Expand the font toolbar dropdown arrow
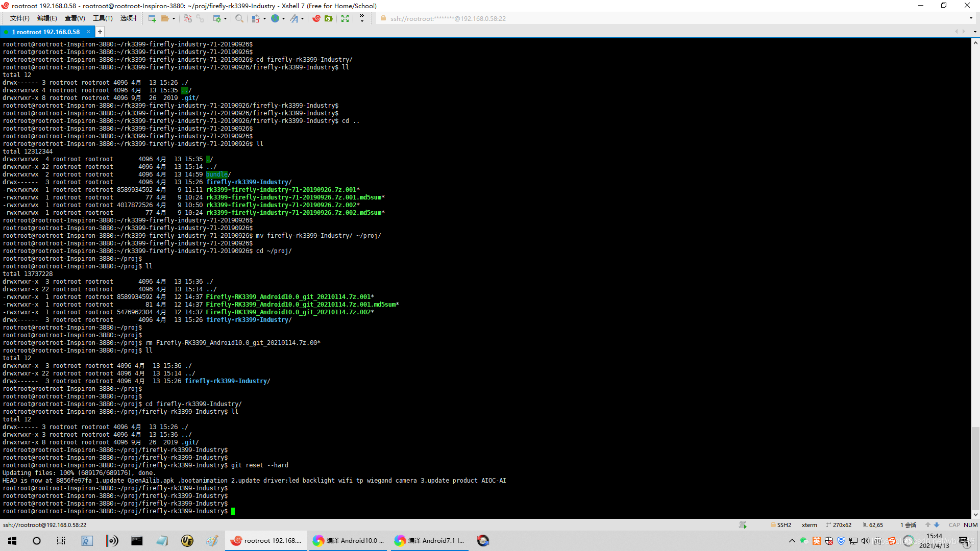The height and width of the screenshot is (551, 980). pos(303,18)
